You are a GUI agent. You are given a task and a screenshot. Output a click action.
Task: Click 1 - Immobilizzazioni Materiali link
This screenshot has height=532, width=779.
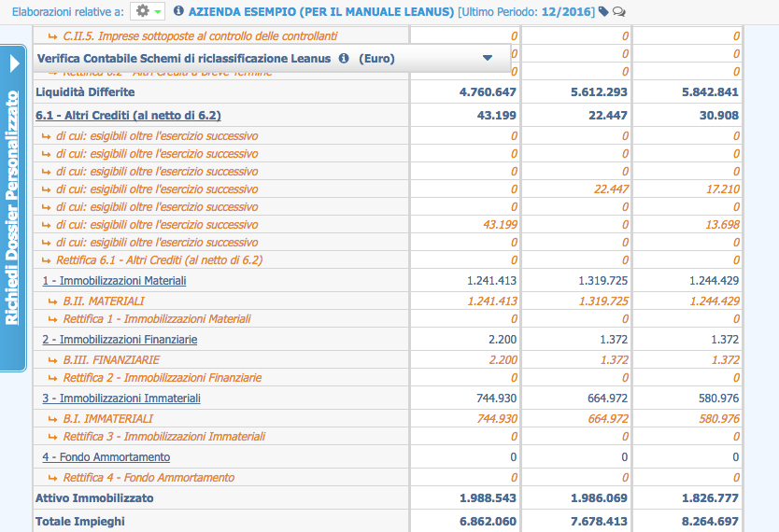pos(114,280)
